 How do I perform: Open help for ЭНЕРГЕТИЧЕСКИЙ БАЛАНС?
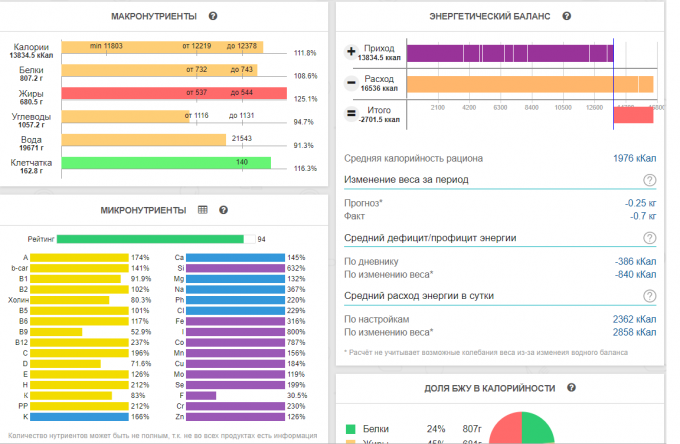[x=567, y=17]
